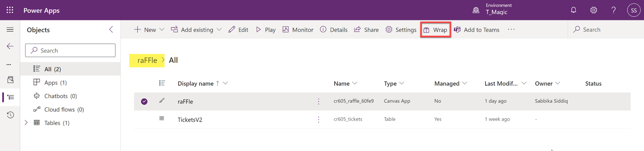Open more options for TicketsV2 row
Viewport: 644px width, 151px height.
(x=319, y=120)
